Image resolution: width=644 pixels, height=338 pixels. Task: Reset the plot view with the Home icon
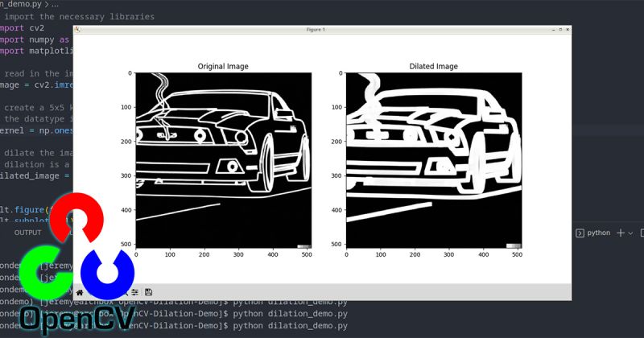80,292
